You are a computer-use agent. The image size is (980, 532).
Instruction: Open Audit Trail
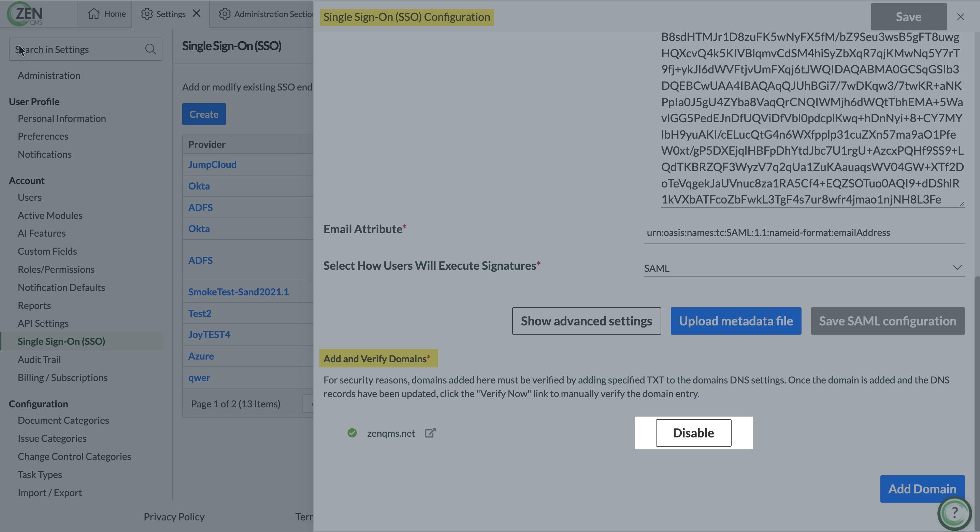39,360
